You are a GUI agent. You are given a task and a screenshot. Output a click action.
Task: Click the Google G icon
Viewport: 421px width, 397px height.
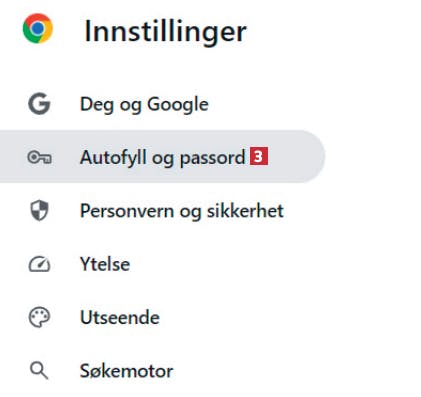click(39, 104)
